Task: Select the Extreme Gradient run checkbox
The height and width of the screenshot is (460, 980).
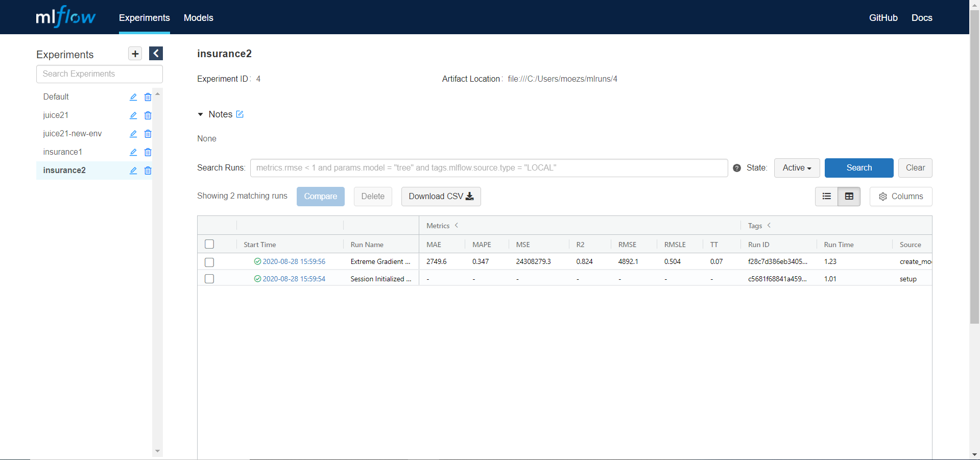Action: tap(209, 262)
